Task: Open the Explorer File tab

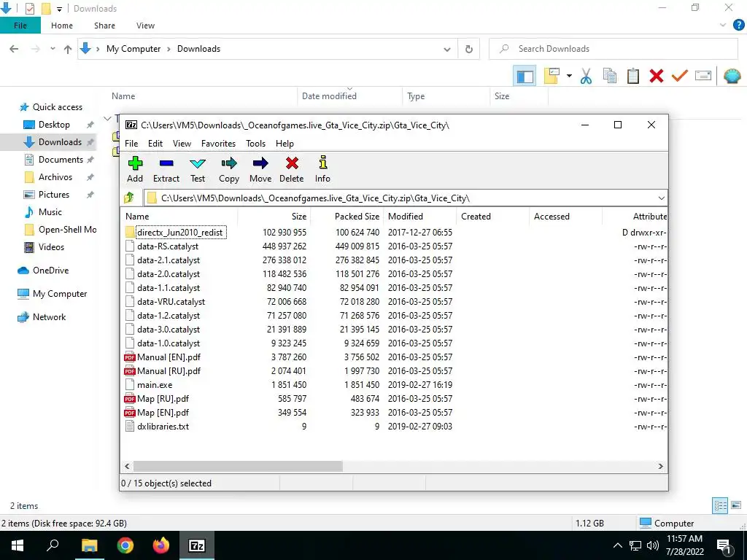Action: 20,26
